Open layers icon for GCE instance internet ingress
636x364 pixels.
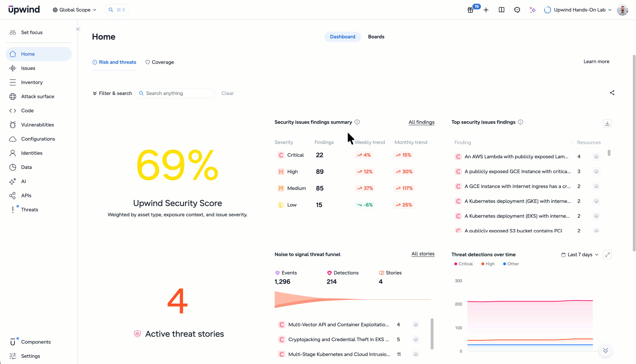[596, 186]
